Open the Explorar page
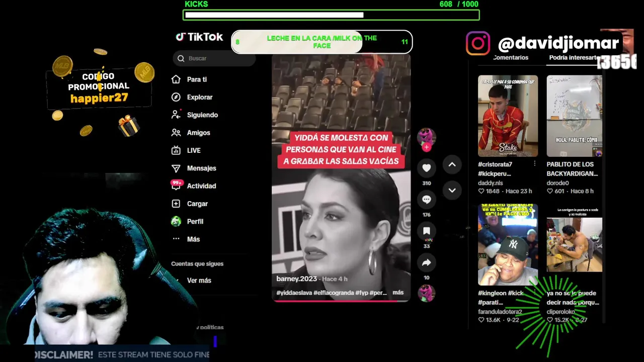Viewport: 644px width, 362px height. [x=200, y=97]
